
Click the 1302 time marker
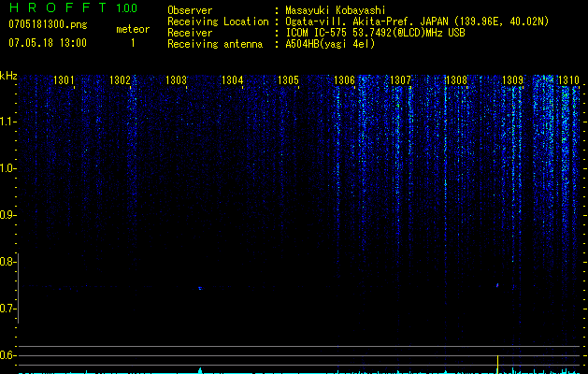tap(120, 79)
